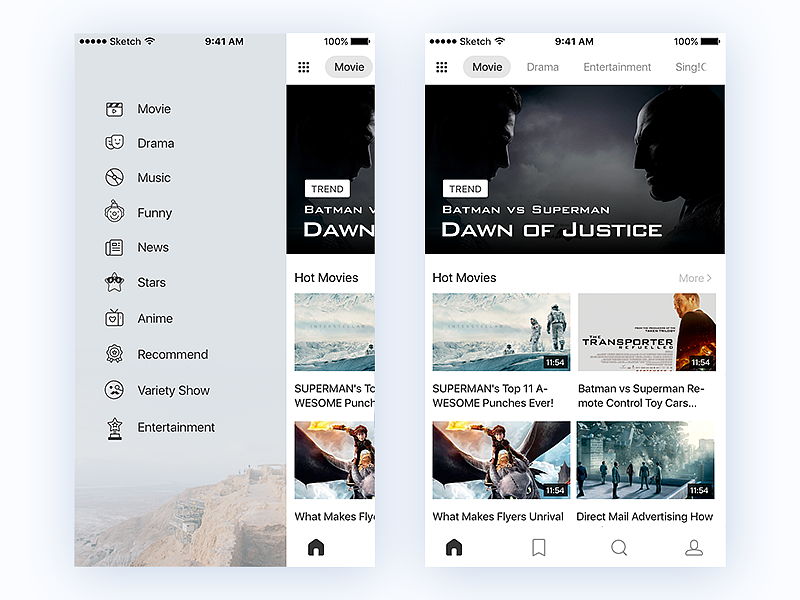The width and height of the screenshot is (800, 600).
Task: Open the Inception city thumbnail
Action: point(645,460)
